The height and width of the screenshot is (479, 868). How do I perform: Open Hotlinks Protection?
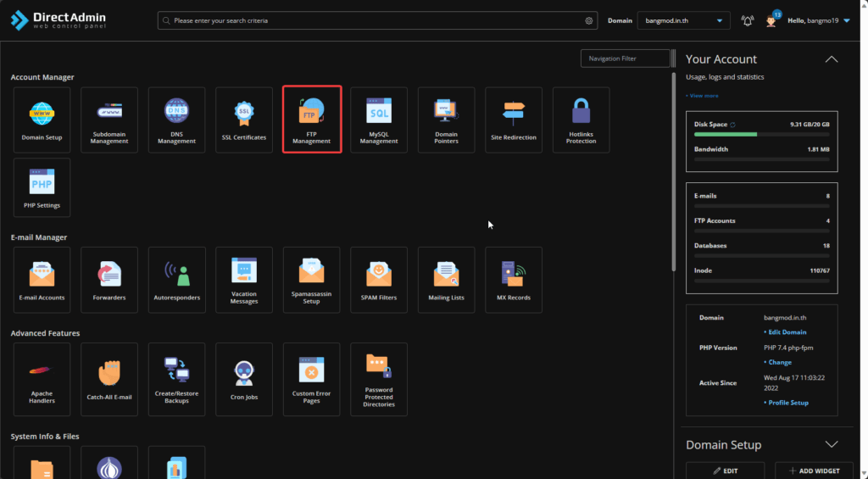pyautogui.click(x=581, y=120)
